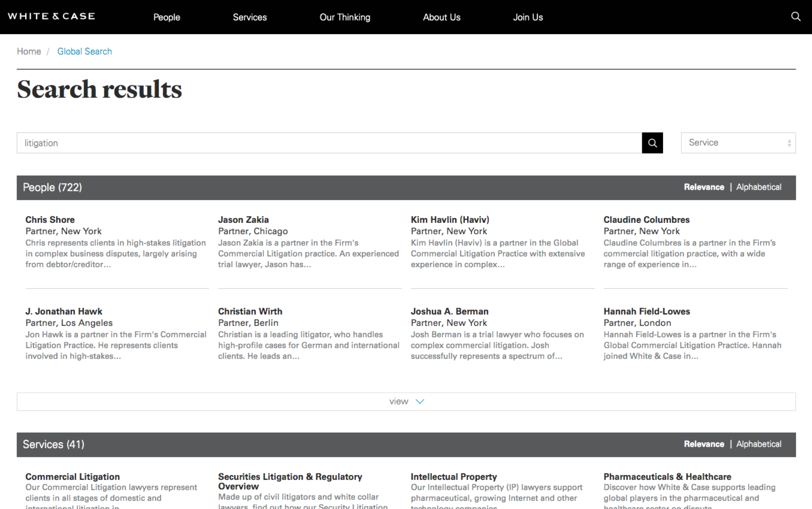
Task: Click 'Partner, Berlin' under Christian Wirth
Action: pos(248,323)
